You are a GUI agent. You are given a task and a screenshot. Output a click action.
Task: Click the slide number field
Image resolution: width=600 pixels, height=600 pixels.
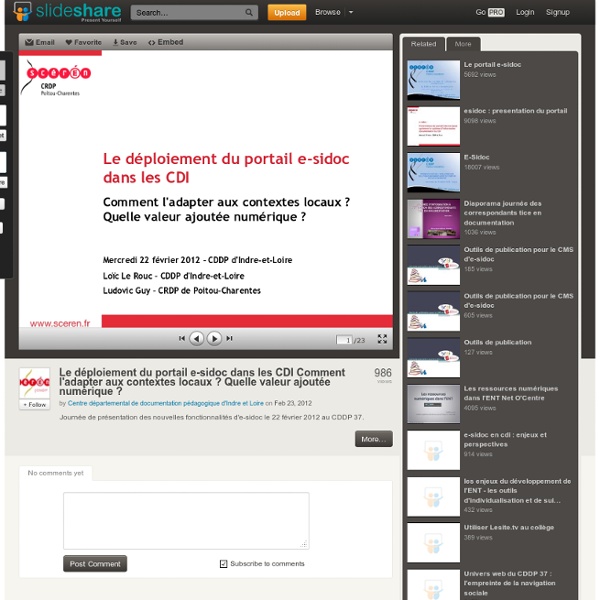[x=344, y=340]
